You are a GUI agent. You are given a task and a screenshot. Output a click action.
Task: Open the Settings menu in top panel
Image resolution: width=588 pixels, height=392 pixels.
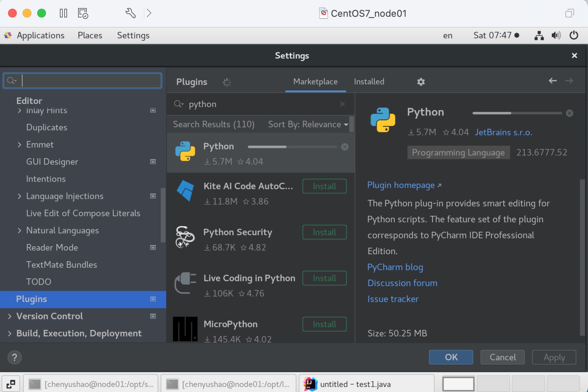pyautogui.click(x=133, y=35)
